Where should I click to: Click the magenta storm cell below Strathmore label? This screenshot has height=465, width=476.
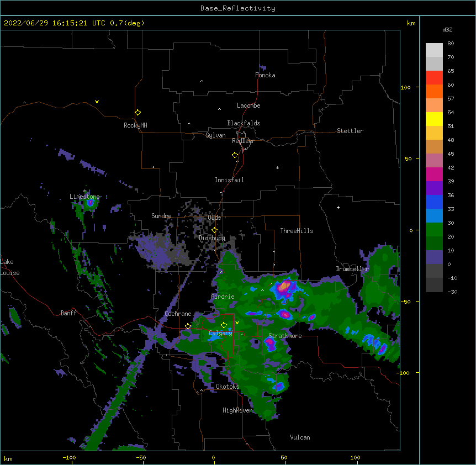coord(270,344)
